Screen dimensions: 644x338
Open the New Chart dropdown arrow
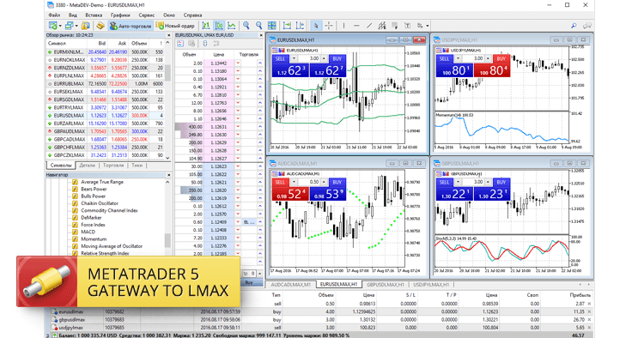click(x=60, y=26)
